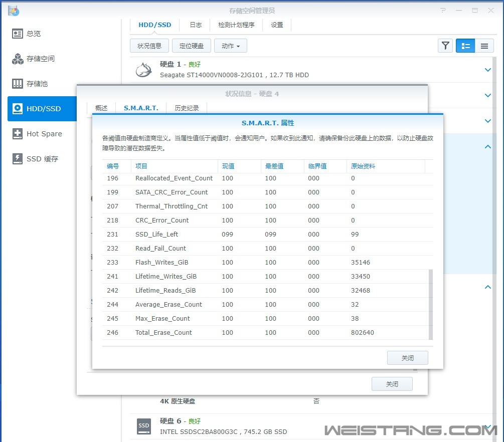Select the Total_Erase_Count row
Viewport: 504px width, 442px height.
pyautogui.click(x=265, y=332)
